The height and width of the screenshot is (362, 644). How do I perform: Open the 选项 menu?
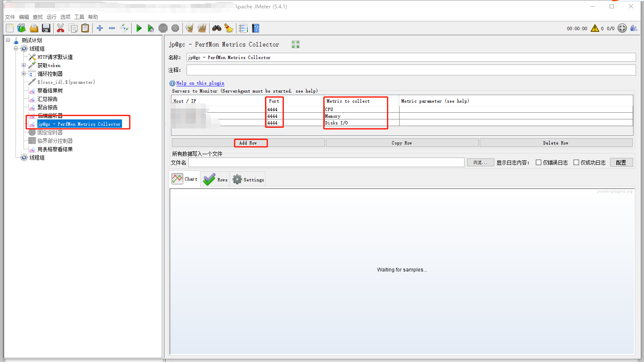65,17
